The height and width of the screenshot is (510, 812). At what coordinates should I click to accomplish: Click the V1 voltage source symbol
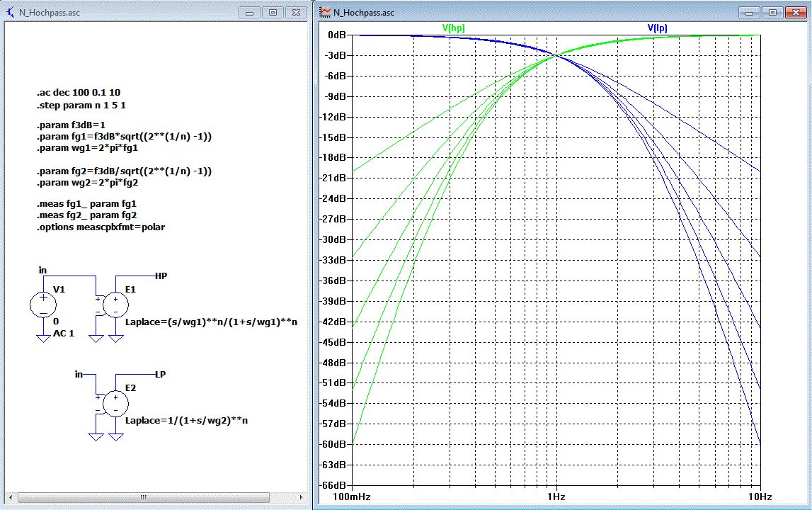pos(42,305)
